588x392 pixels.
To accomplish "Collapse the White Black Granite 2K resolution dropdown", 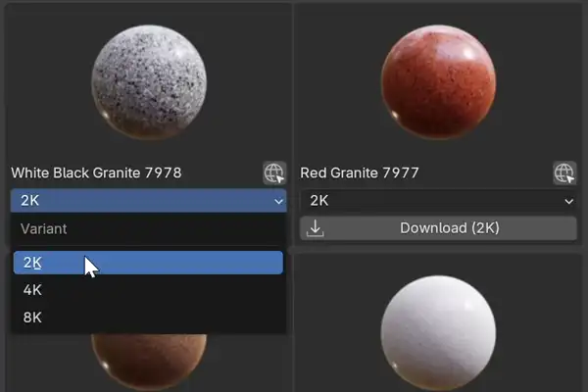I will (x=149, y=200).
